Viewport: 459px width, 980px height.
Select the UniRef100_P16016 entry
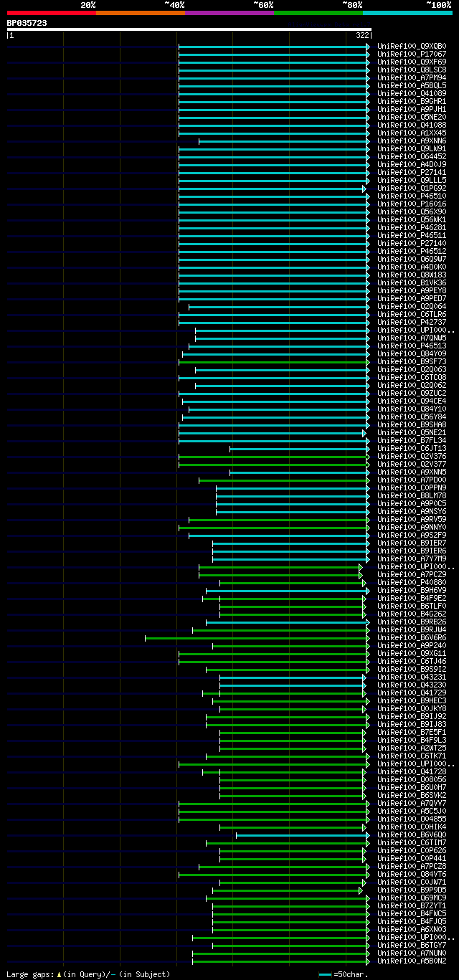tap(412, 204)
